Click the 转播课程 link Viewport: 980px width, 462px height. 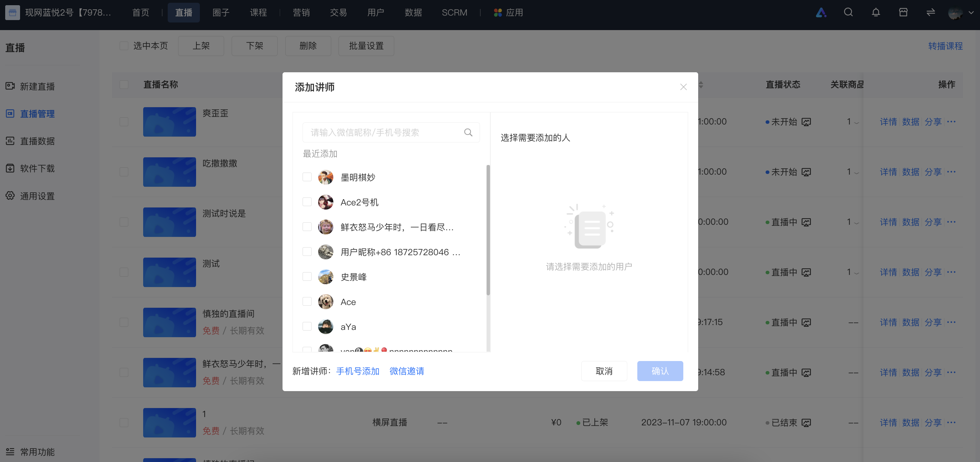coord(945,46)
